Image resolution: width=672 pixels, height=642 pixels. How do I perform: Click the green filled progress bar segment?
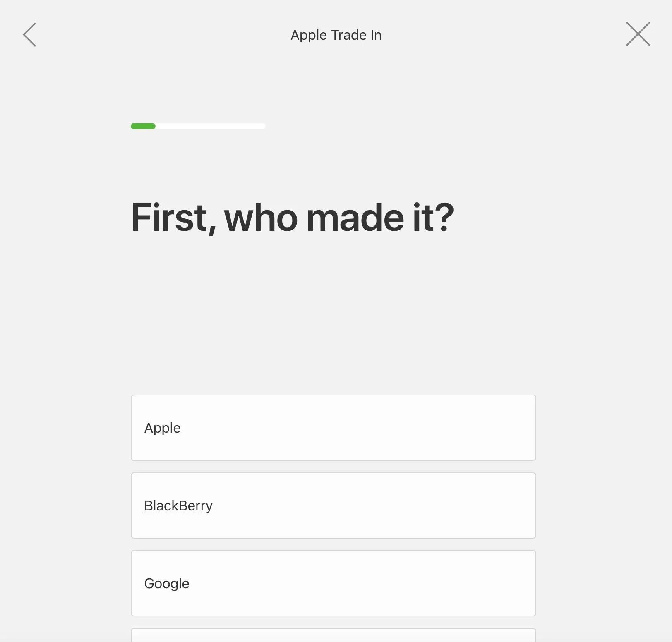[x=143, y=126]
